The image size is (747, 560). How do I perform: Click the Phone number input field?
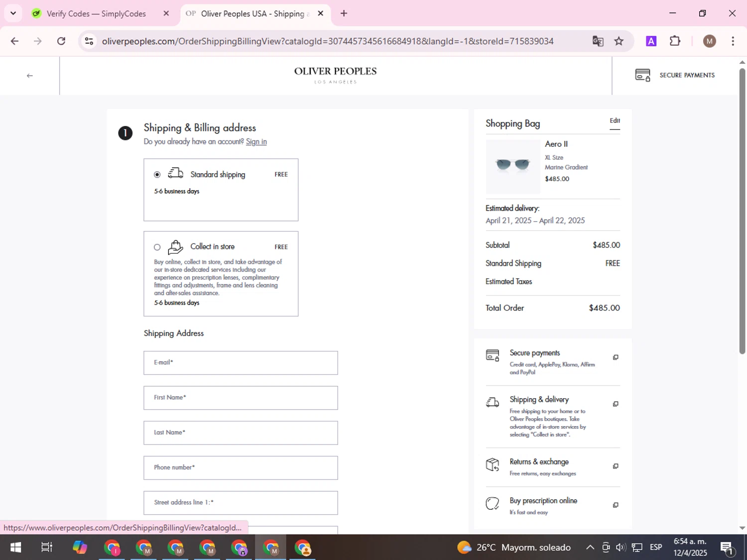coord(241,468)
